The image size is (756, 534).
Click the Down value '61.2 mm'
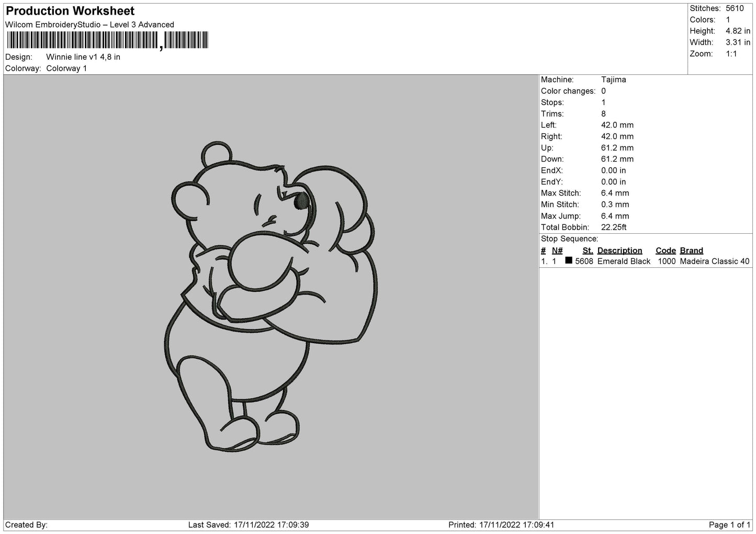point(617,159)
